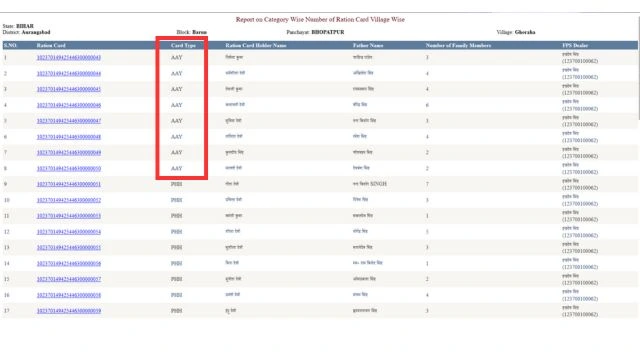
Task: Click the Number of Family Members header
Action: tap(458, 45)
